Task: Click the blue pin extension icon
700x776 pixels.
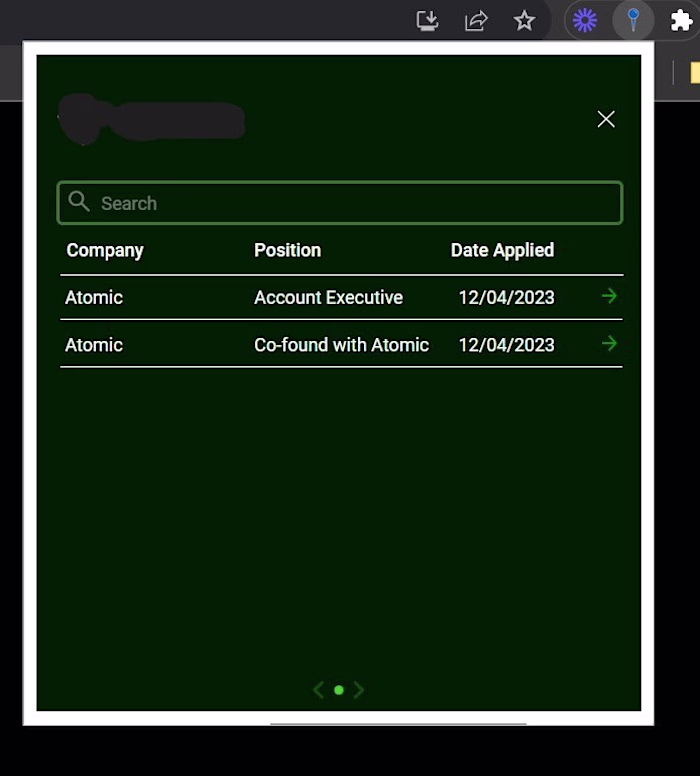Action: (x=633, y=21)
